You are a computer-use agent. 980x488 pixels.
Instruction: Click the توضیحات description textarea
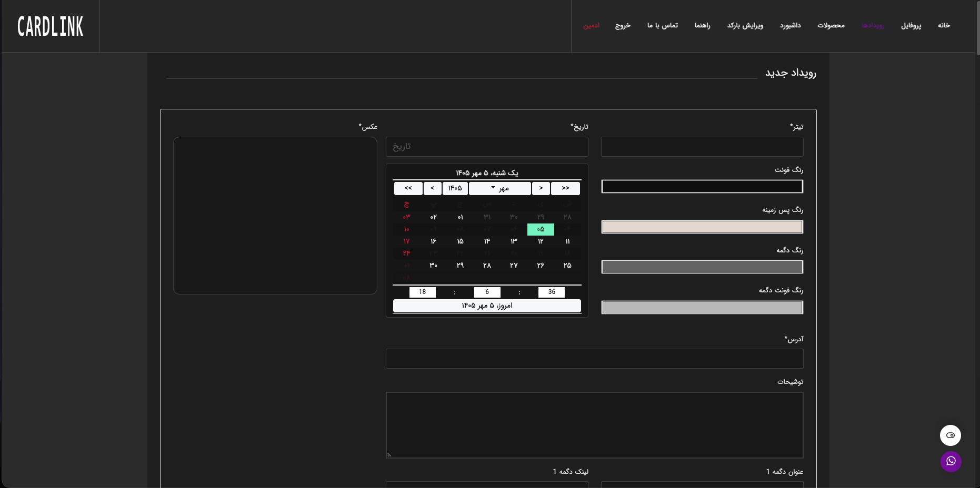point(595,425)
